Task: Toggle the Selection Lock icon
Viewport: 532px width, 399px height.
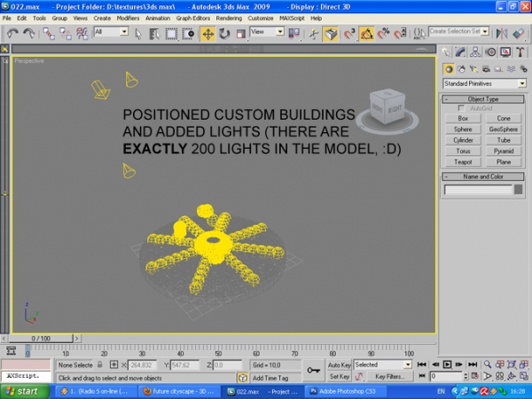Action: (x=99, y=364)
